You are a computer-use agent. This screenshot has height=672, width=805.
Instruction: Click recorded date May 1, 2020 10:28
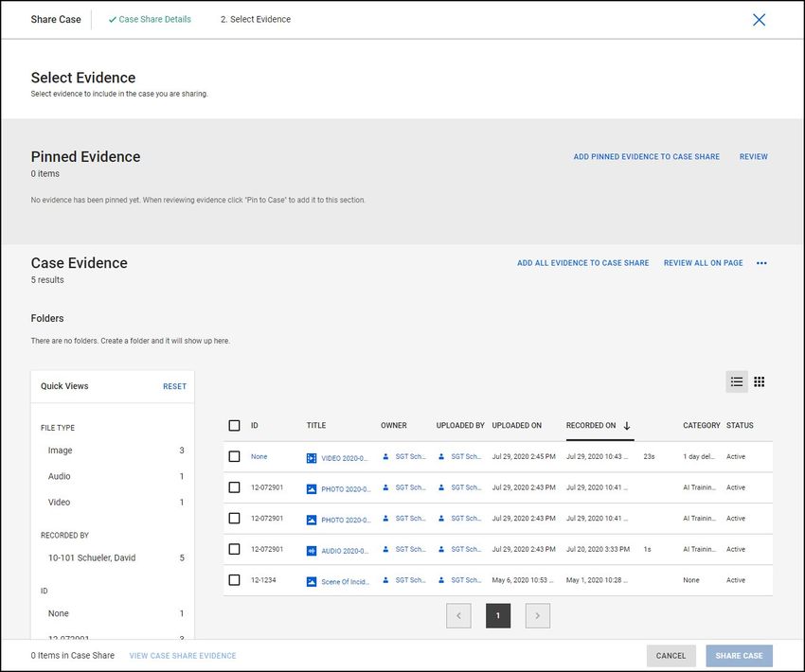click(597, 579)
